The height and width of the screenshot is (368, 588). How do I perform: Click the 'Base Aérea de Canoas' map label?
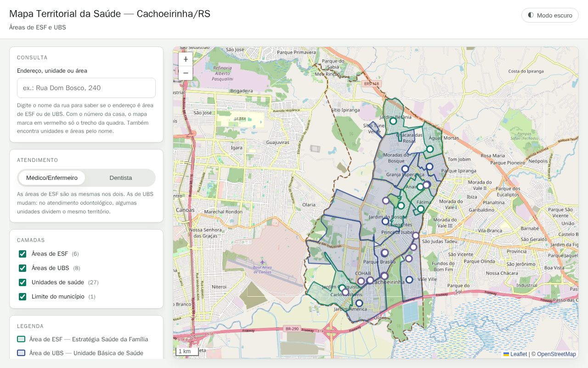click(x=262, y=270)
